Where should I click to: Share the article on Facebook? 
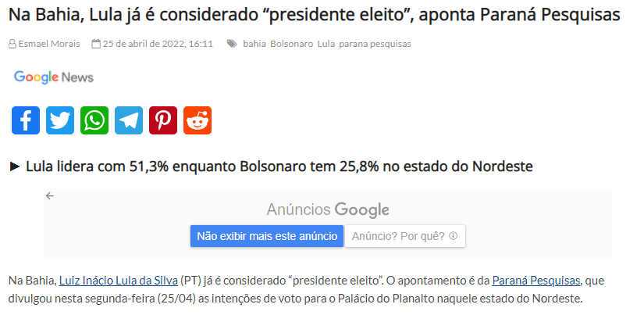tap(26, 120)
